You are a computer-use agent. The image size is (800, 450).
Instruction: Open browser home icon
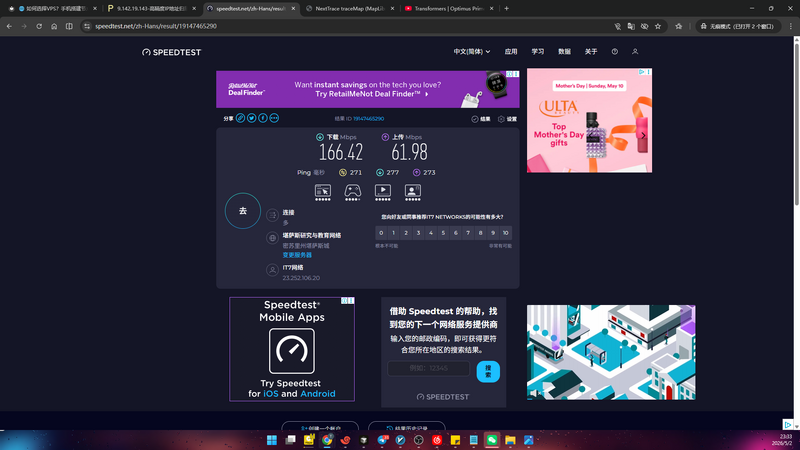coord(54,26)
